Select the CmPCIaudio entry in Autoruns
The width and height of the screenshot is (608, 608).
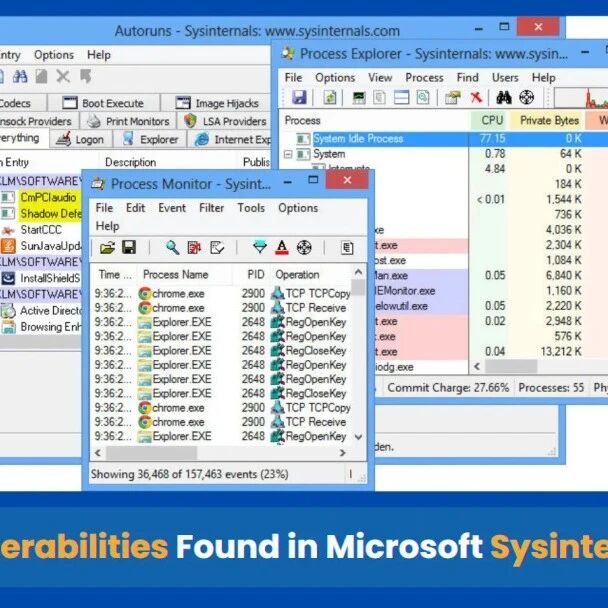click(48, 197)
